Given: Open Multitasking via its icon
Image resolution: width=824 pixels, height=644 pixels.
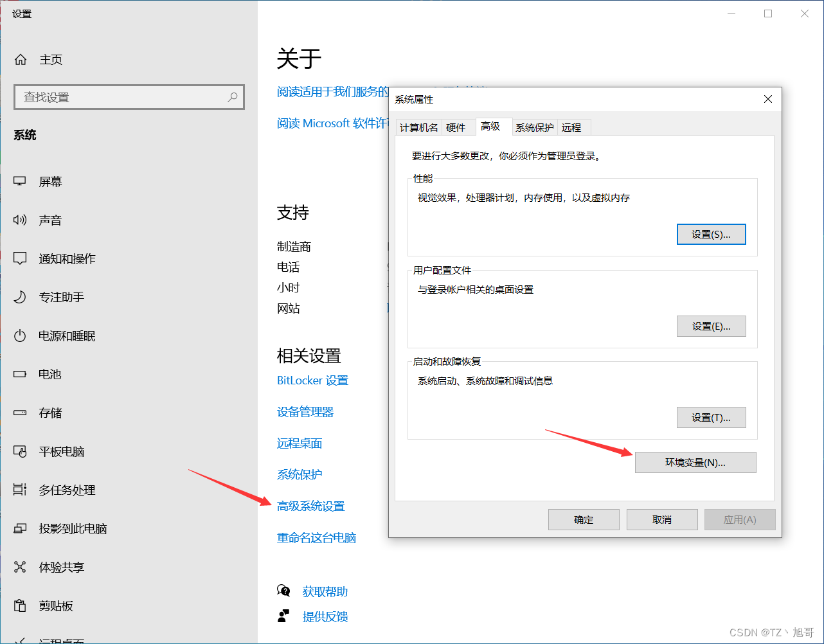Looking at the screenshot, I should click(x=20, y=490).
